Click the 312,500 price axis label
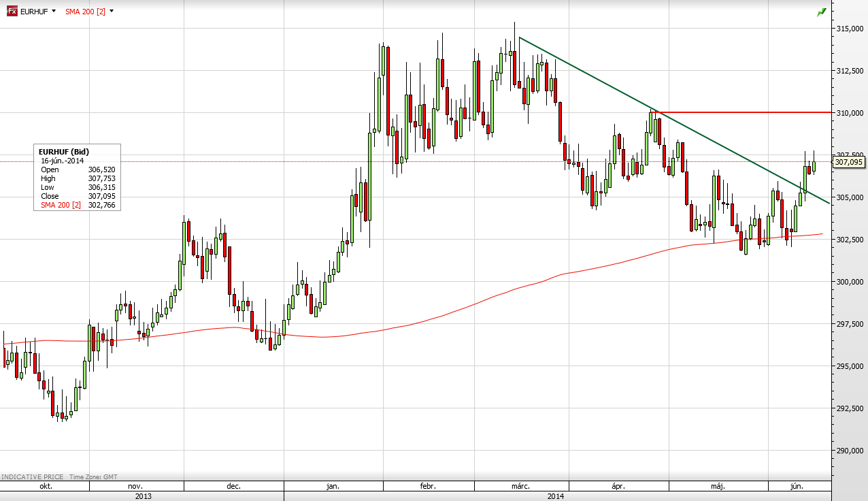This screenshot has width=868, height=501. click(x=850, y=71)
